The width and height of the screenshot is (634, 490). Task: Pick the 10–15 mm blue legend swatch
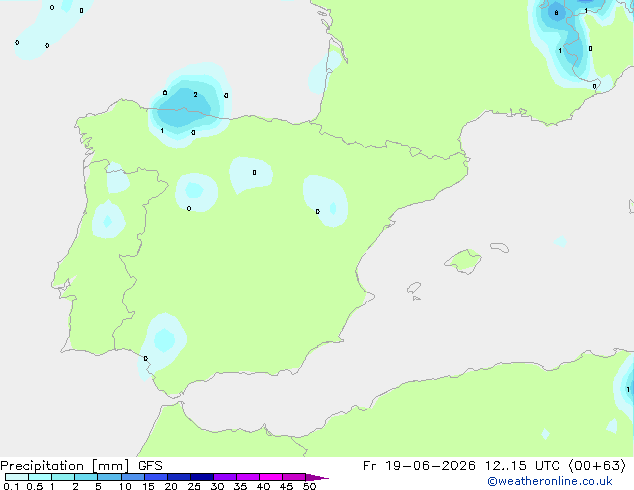[x=133, y=477]
